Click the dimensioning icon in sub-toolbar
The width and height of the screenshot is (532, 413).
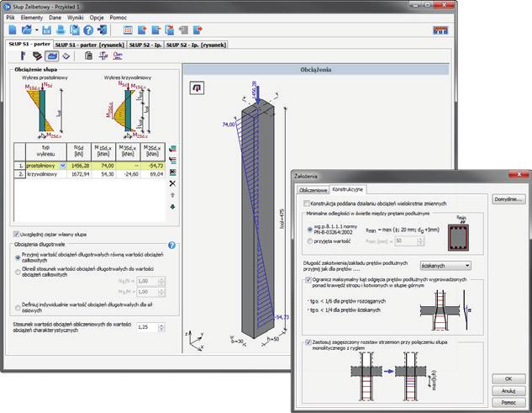tap(103, 56)
